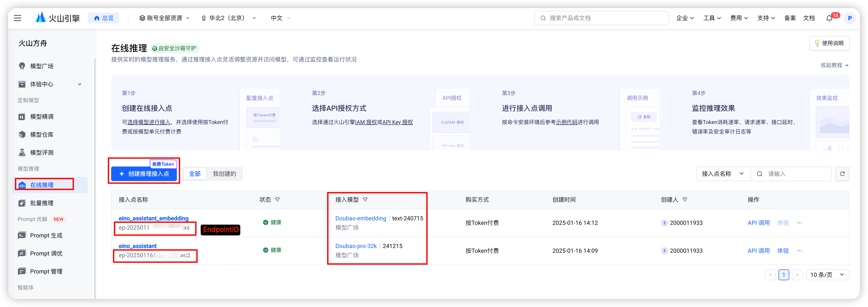868x307 pixels.
Task: Click the 创建推理接入点 button
Action: pyautogui.click(x=144, y=174)
